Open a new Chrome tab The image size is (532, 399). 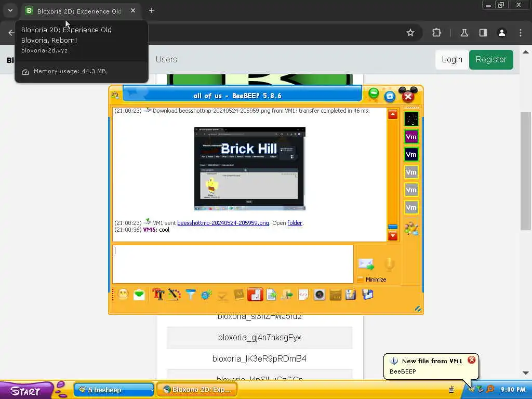point(152,10)
